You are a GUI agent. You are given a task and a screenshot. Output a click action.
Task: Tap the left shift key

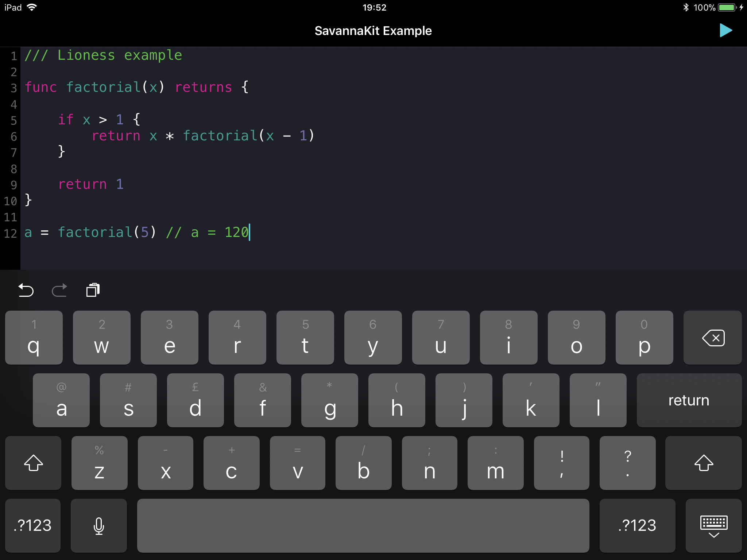pyautogui.click(x=33, y=463)
